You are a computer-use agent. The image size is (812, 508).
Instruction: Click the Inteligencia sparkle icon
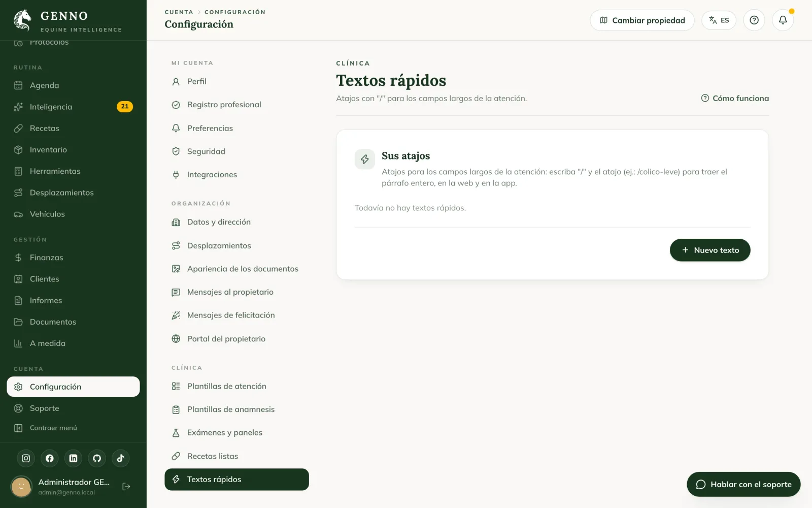18,107
